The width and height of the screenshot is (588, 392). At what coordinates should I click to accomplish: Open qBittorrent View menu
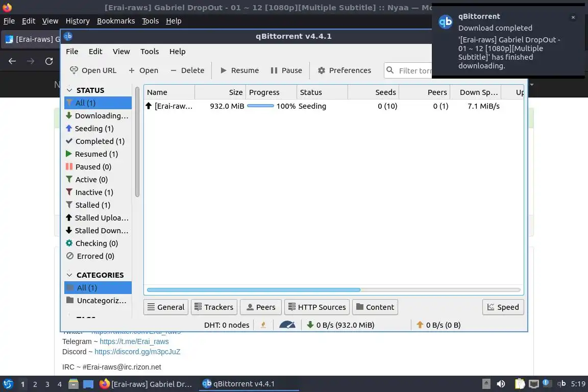click(121, 52)
